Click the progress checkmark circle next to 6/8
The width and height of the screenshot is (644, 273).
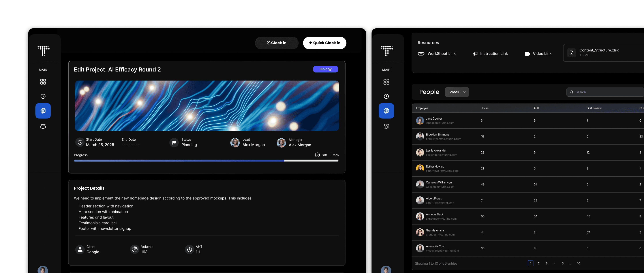coord(317,155)
